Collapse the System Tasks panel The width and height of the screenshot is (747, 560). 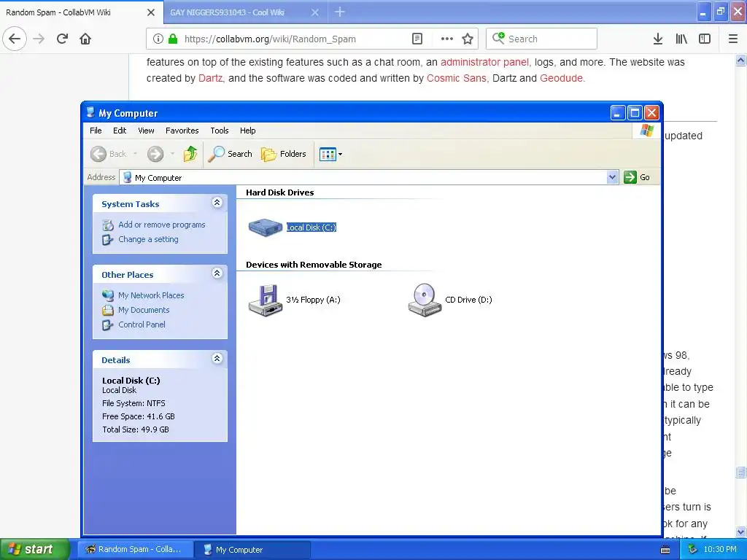point(217,203)
